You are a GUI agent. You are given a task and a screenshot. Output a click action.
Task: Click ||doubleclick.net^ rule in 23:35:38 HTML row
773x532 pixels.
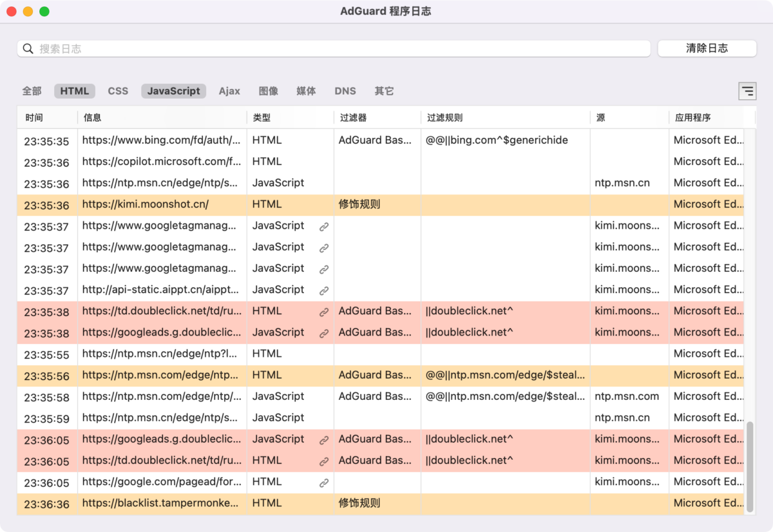pyautogui.click(x=470, y=311)
